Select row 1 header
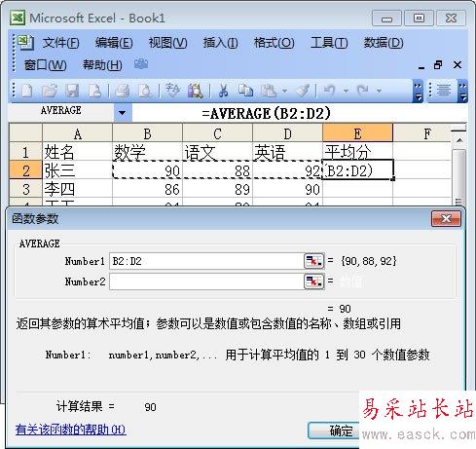 point(26,152)
